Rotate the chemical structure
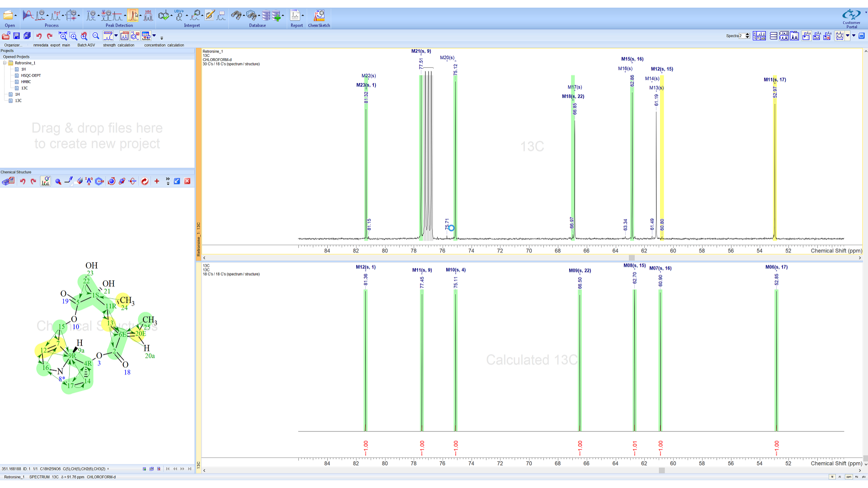Image resolution: width=868 pixels, height=488 pixels. coord(112,181)
